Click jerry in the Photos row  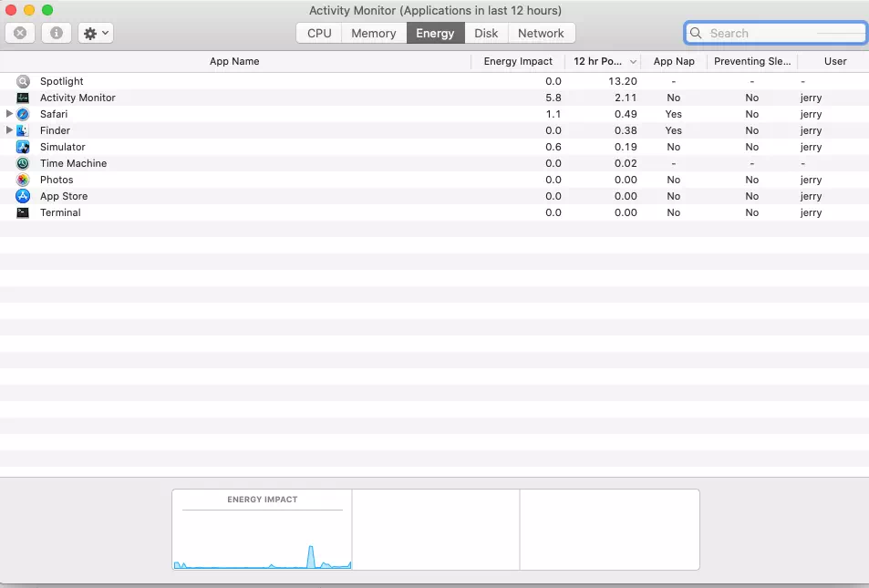(811, 180)
